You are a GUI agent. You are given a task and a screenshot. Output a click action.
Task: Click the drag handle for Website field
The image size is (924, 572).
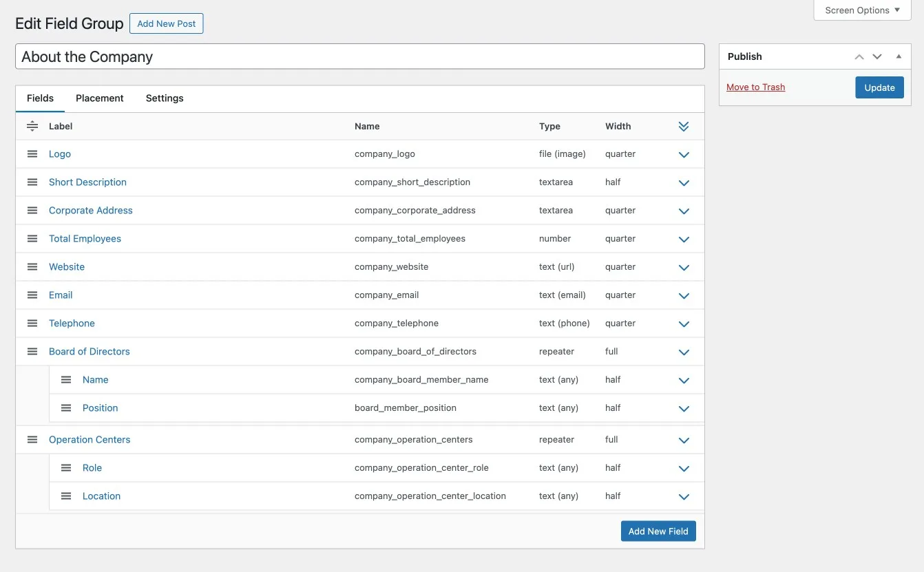coord(32,267)
